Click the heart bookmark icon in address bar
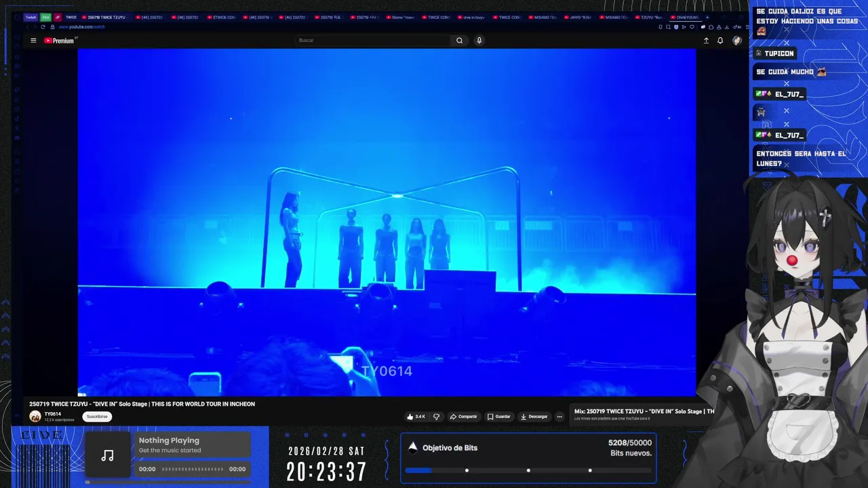 click(x=692, y=27)
